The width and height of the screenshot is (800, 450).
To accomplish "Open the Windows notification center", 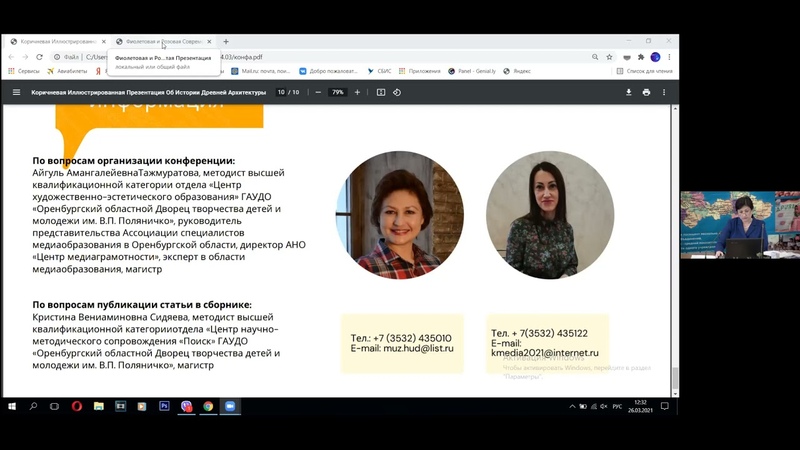I will (x=664, y=406).
